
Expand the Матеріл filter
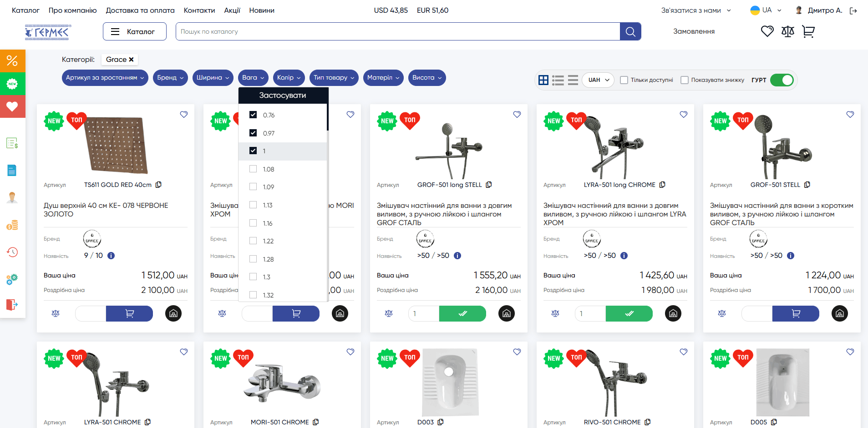383,78
